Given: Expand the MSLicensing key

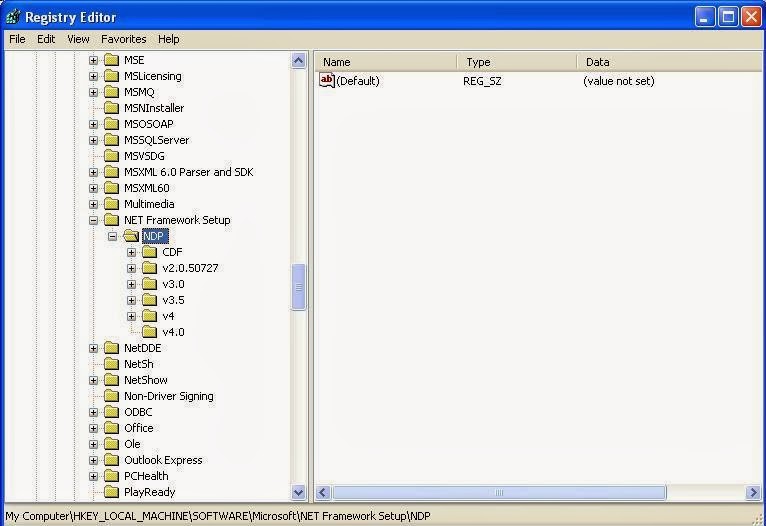Looking at the screenshot, I should (93, 76).
